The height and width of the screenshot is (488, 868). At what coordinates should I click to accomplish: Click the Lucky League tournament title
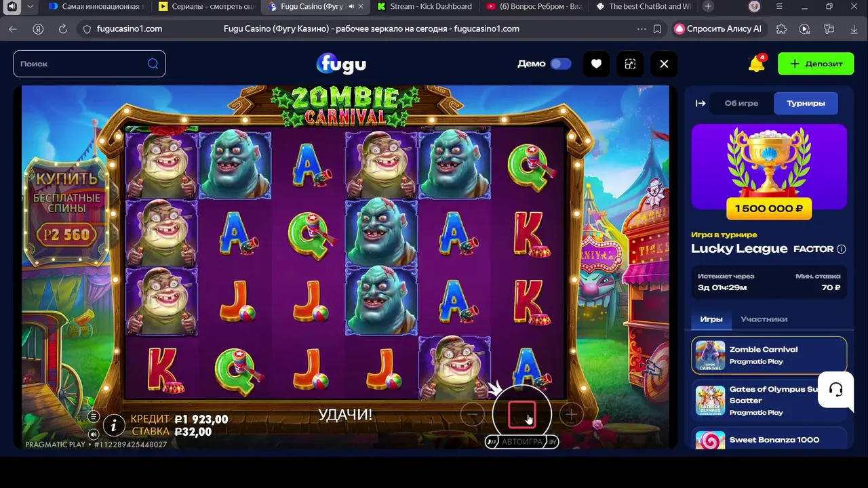click(739, 249)
